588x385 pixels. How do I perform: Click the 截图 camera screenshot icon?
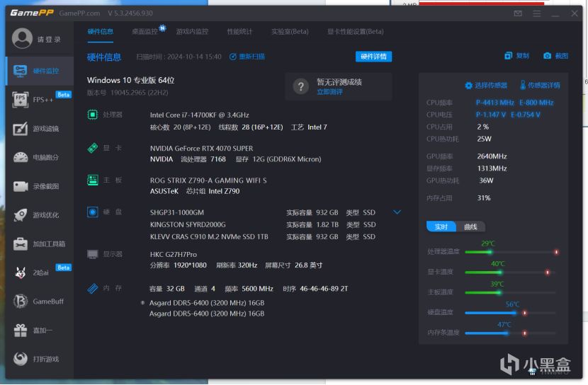pyautogui.click(x=547, y=56)
